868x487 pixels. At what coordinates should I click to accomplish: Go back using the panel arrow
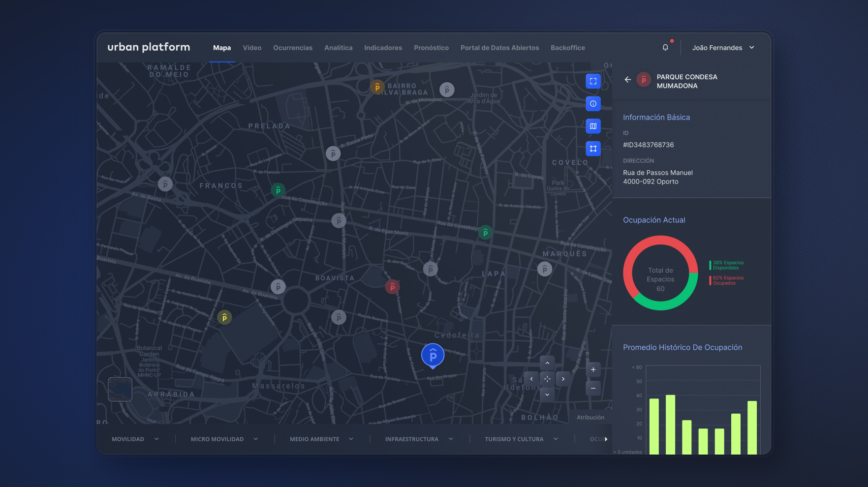[x=627, y=80]
